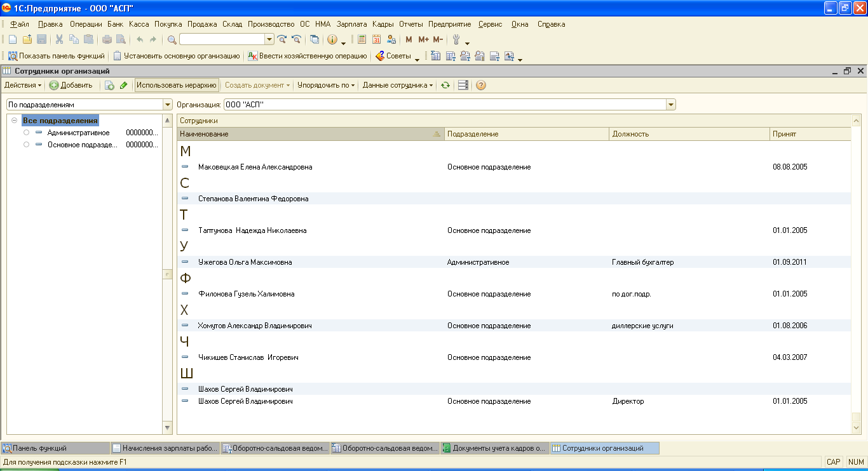Screen dimensions: 868x471
Task: Click the M+ memory add button
Action: [424, 39]
